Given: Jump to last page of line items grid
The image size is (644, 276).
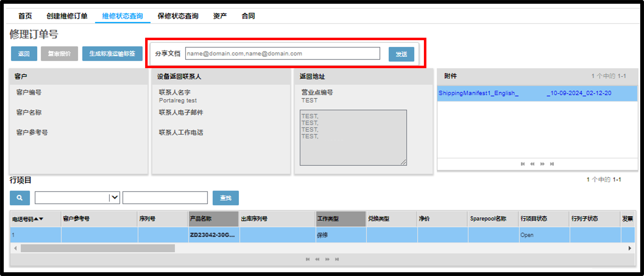Looking at the screenshot, I should (x=337, y=259).
